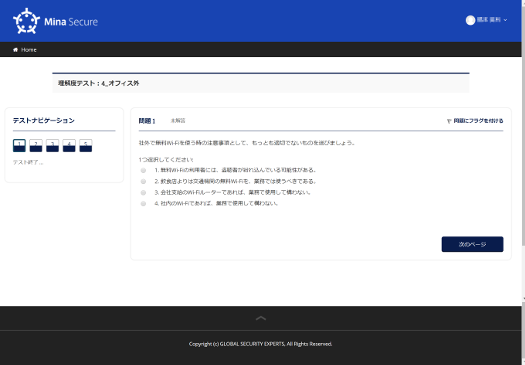This screenshot has width=525, height=365.
Task: Click the flag icon to flag question
Action: tap(449, 121)
